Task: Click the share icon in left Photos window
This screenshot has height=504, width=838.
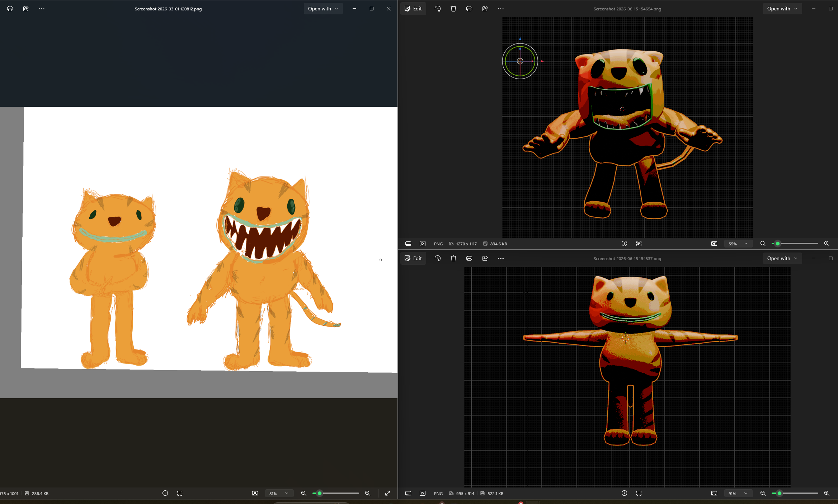Action: click(x=26, y=9)
